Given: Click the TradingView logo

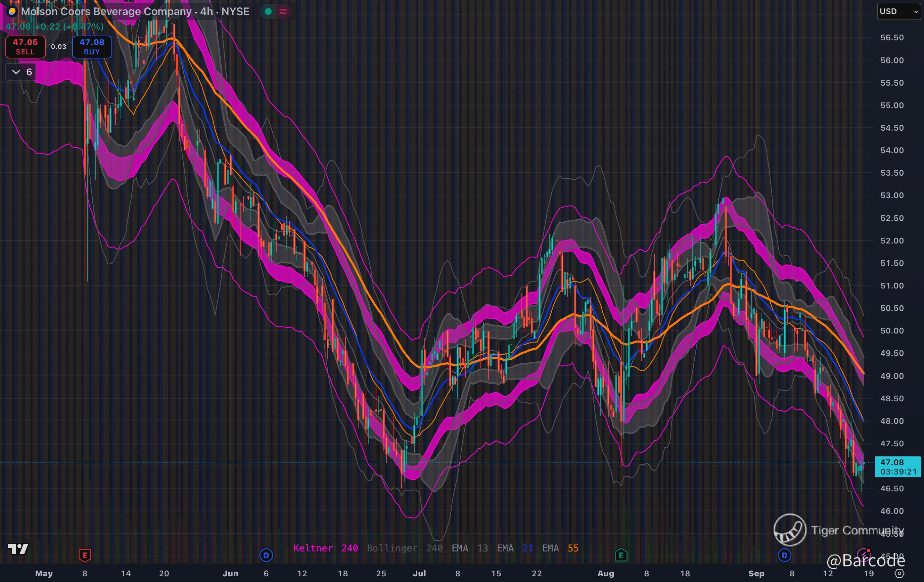Looking at the screenshot, I should click(18, 549).
